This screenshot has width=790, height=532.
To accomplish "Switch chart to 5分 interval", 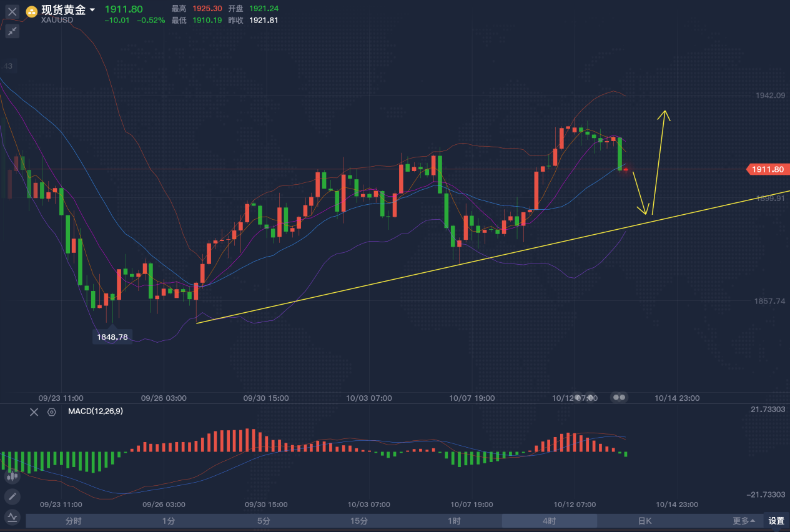I will tap(264, 521).
